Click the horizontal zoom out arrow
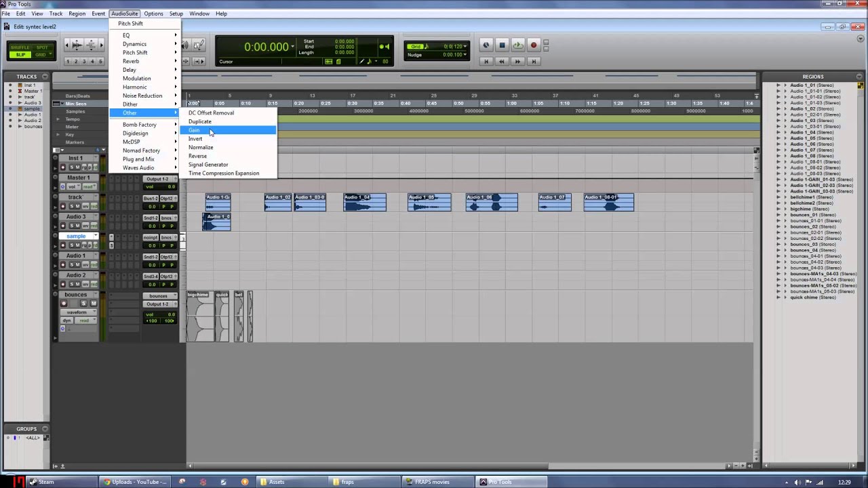The width and height of the screenshot is (868, 488). (68, 45)
